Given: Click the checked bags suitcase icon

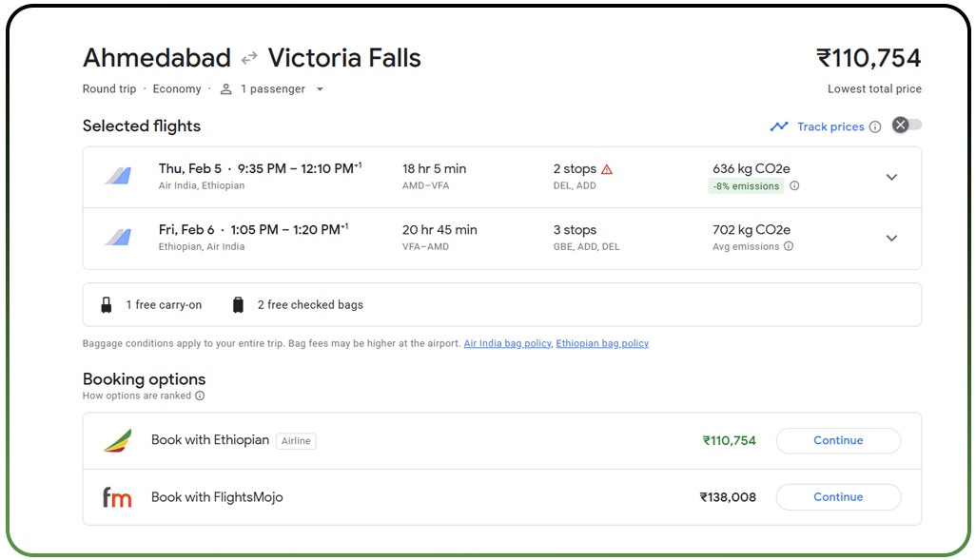Looking at the screenshot, I should tap(237, 304).
